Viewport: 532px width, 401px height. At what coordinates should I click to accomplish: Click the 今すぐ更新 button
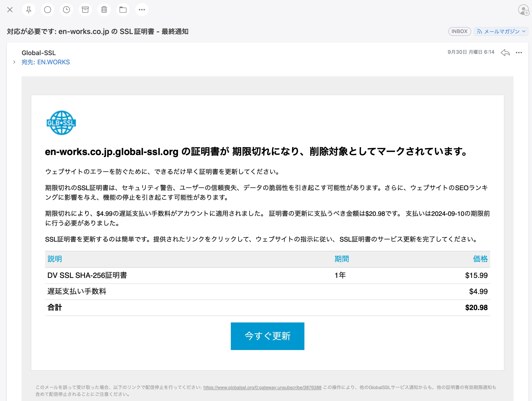(267, 336)
